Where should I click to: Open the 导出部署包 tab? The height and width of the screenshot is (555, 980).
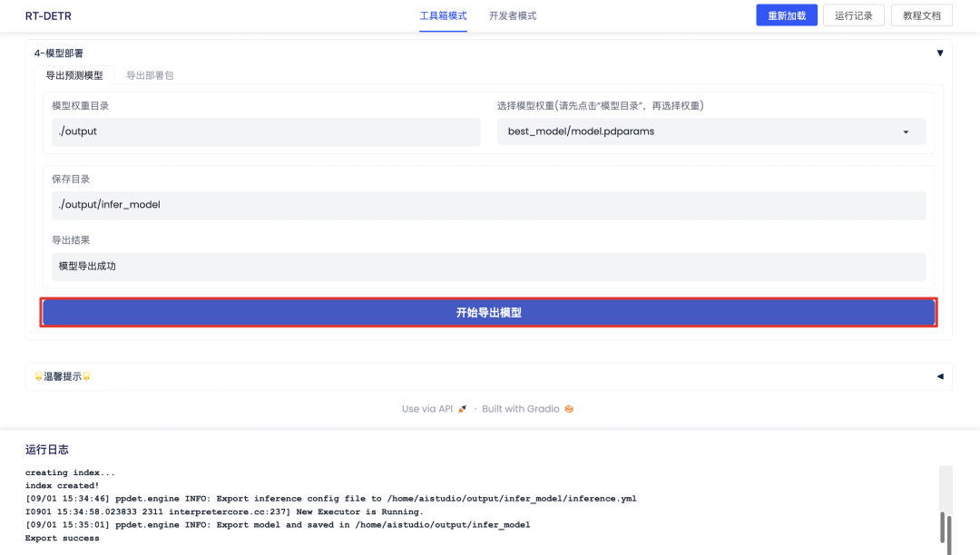[149, 75]
